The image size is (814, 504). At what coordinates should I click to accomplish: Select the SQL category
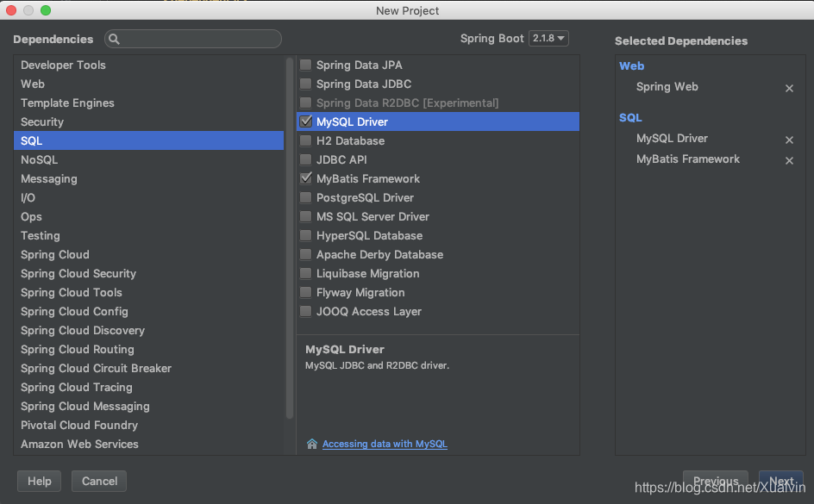point(148,140)
